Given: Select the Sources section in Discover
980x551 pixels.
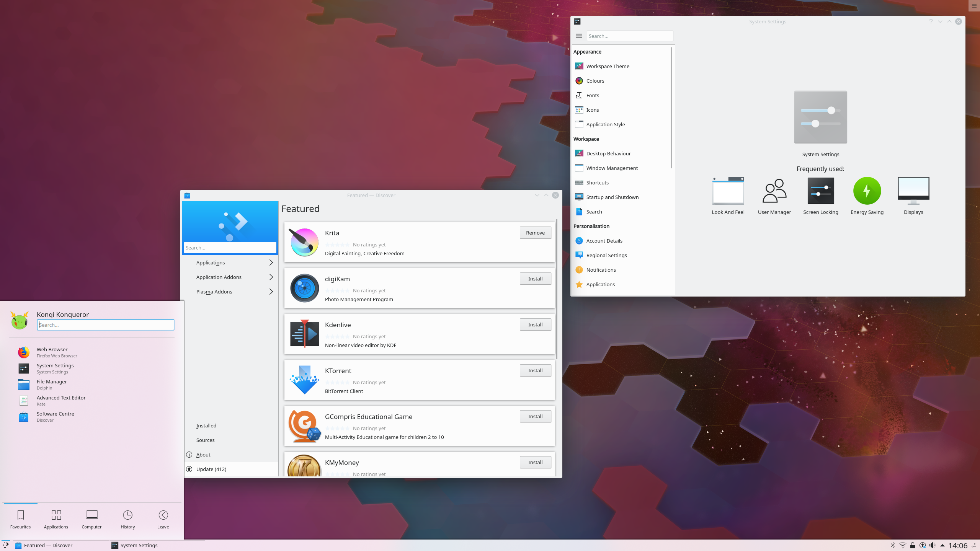Looking at the screenshot, I should [205, 440].
